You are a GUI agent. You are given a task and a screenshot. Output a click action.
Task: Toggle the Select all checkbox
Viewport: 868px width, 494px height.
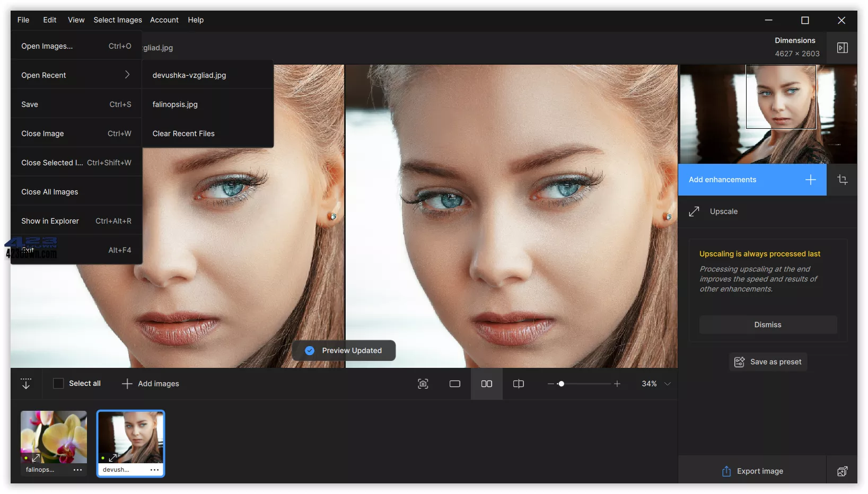tap(58, 383)
